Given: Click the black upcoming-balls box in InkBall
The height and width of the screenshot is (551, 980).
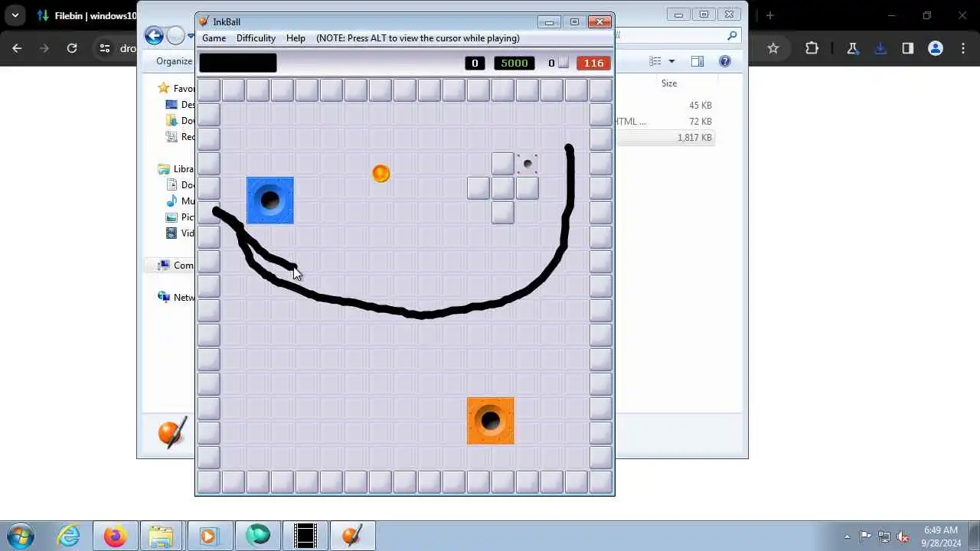Looking at the screenshot, I should tap(238, 63).
